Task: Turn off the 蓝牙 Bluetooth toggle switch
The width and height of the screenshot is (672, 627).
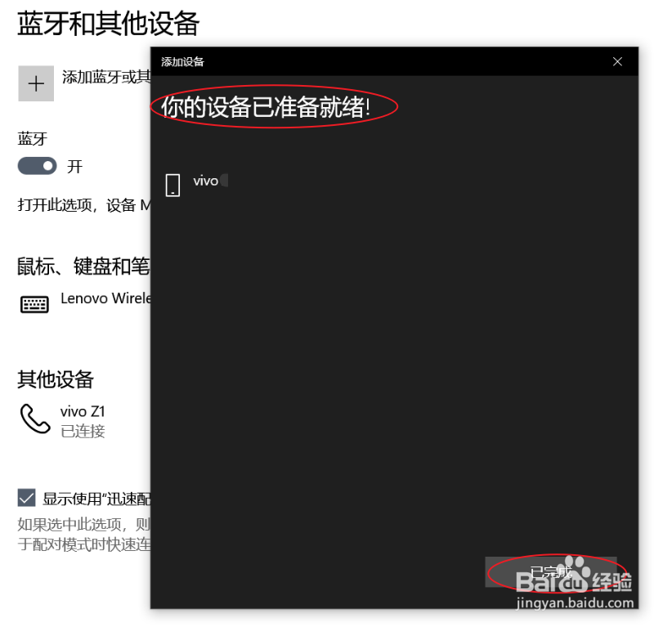Action: 38,166
